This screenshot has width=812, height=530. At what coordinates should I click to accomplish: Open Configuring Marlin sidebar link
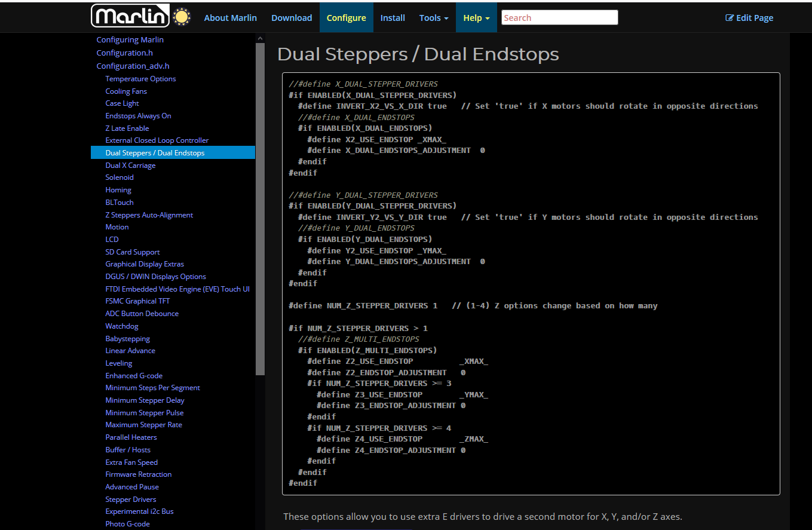coord(130,40)
